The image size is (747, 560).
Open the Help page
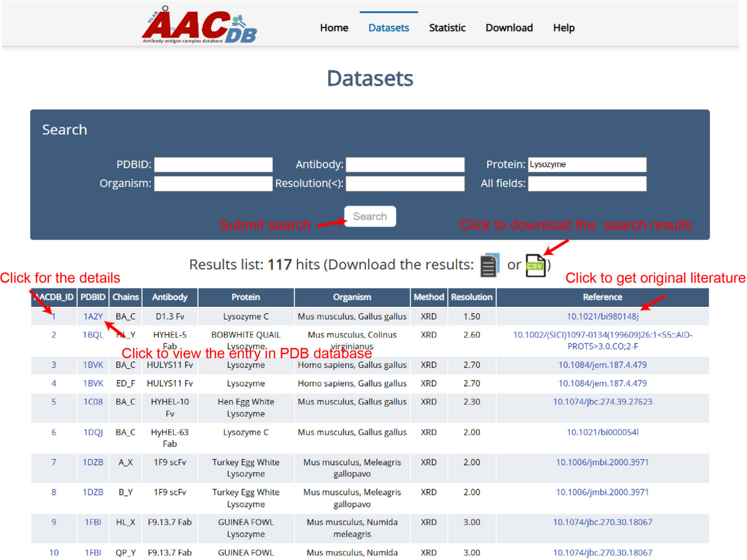point(563,28)
